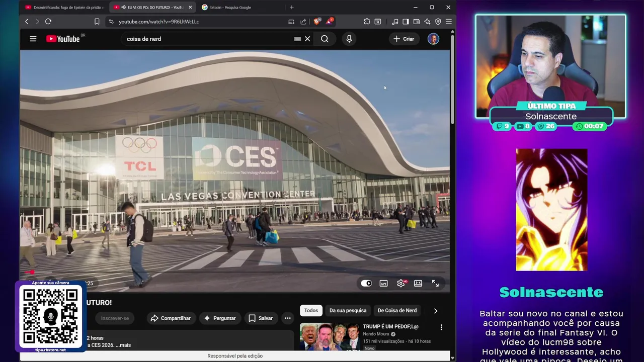Select the 'Da sua pesquisa' chip

click(348, 311)
